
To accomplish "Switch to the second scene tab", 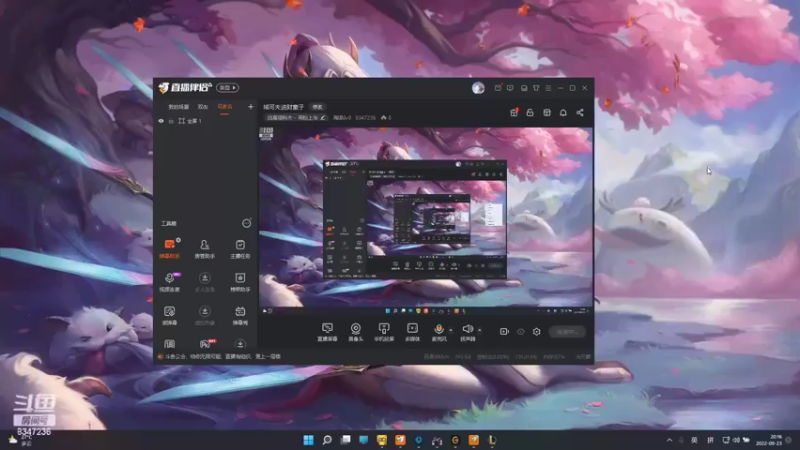I will pyautogui.click(x=203, y=107).
